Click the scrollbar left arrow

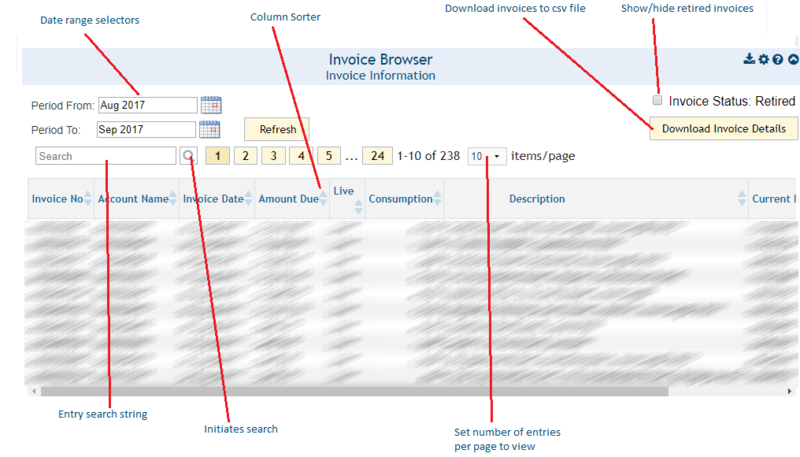click(x=34, y=391)
